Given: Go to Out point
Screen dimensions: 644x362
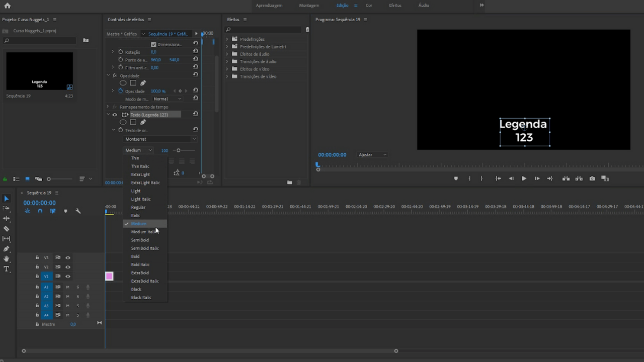Looking at the screenshot, I should (549, 178).
